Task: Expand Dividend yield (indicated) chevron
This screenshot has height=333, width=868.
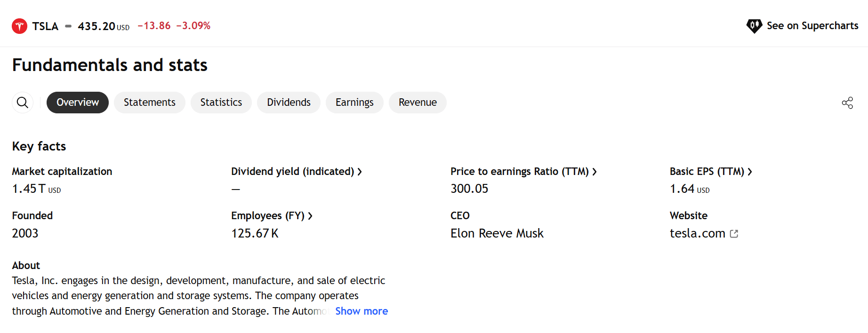Action: pos(360,172)
